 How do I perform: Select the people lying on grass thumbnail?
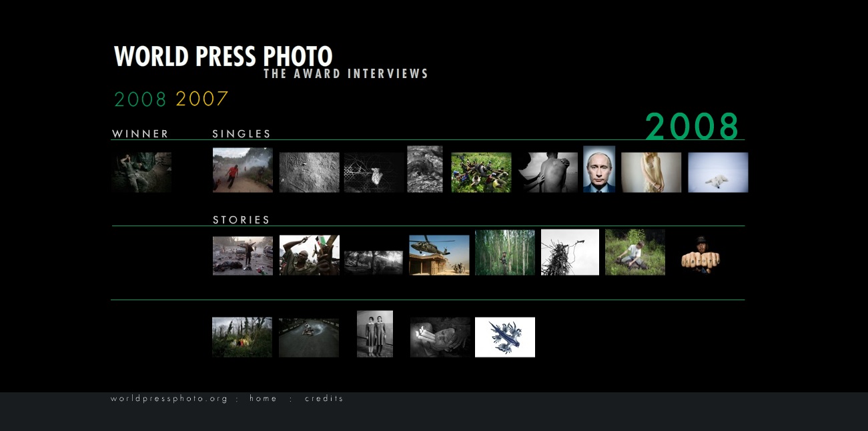pos(481,173)
